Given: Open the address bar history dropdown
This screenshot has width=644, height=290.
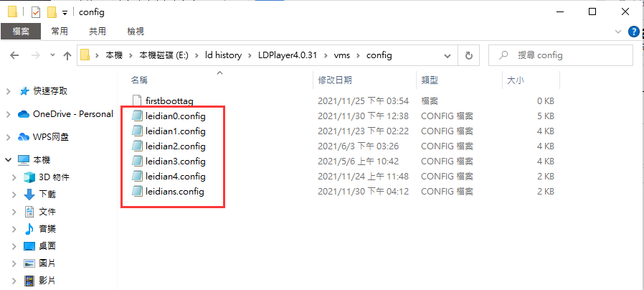Looking at the screenshot, I should pyautogui.click(x=448, y=55).
